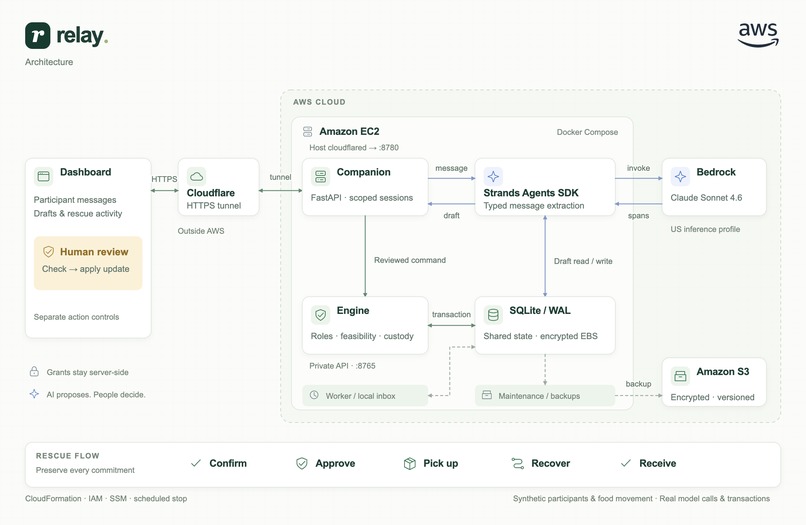Click the AWS logo
This screenshot has width=806, height=525.
click(x=758, y=34)
